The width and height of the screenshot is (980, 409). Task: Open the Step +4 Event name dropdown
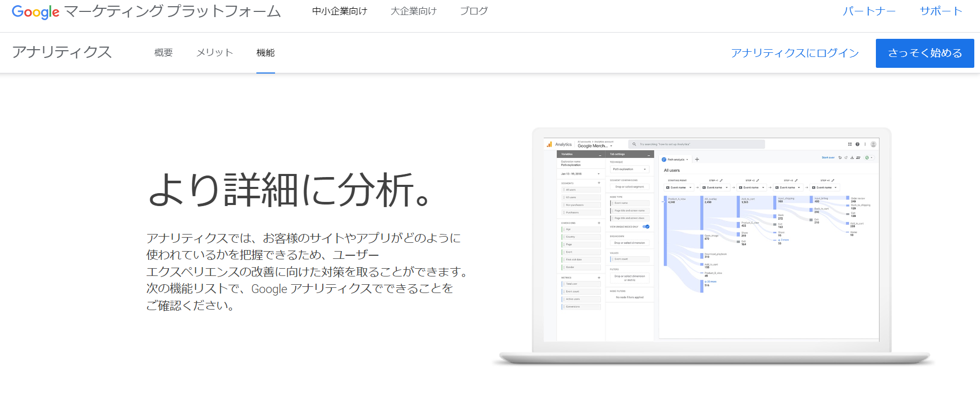tap(825, 187)
